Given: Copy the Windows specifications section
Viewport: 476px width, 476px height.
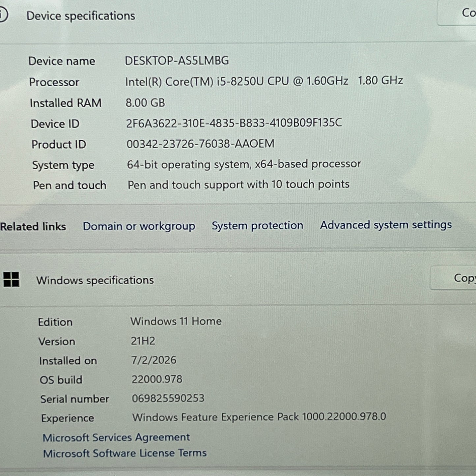Looking at the screenshot, I should [x=453, y=278].
